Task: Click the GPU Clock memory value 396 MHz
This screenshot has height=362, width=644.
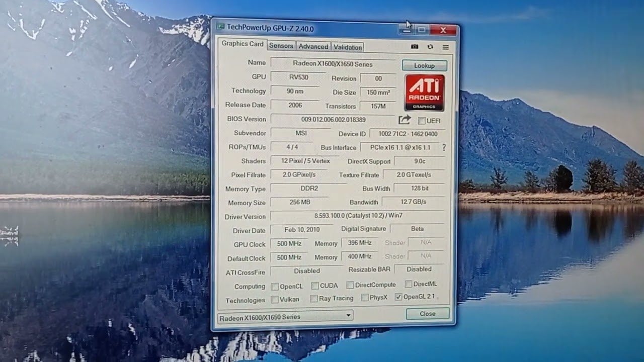Action: pyautogui.click(x=360, y=243)
